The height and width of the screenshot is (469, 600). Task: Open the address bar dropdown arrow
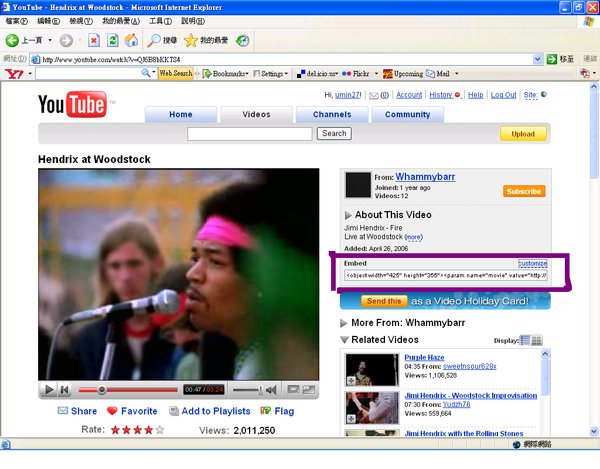click(537, 59)
